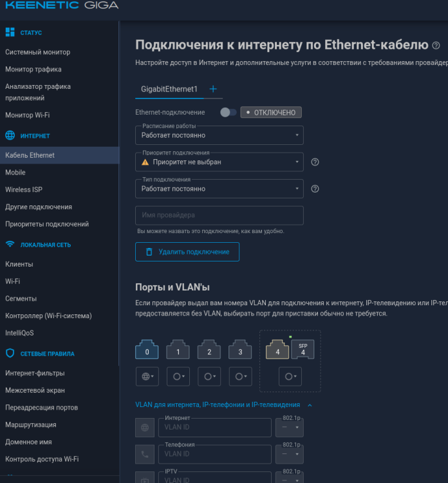Click the Telephony VLAN phone icon

click(x=145, y=455)
